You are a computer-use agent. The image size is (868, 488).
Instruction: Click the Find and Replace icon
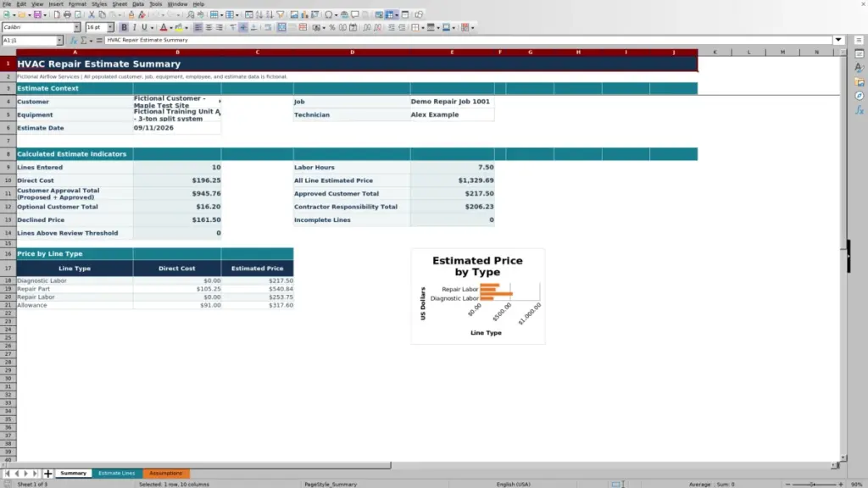(191, 14)
